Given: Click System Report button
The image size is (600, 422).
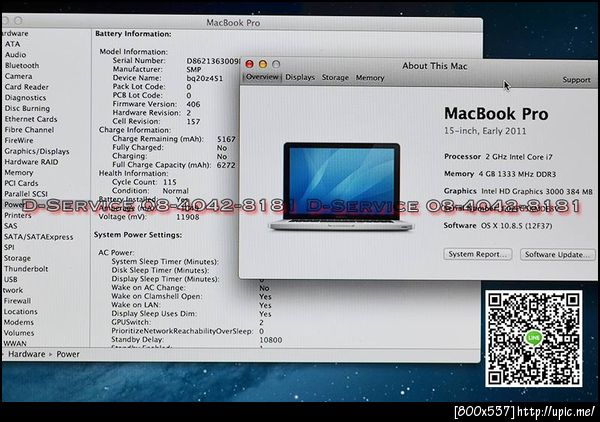Looking at the screenshot, I should [x=478, y=254].
